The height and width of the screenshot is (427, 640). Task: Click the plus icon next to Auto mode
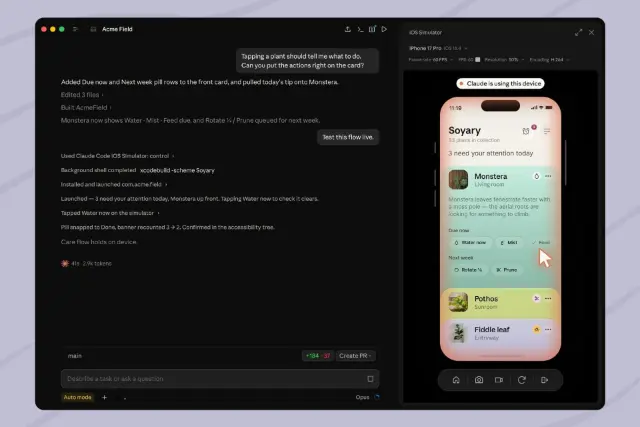pos(104,397)
